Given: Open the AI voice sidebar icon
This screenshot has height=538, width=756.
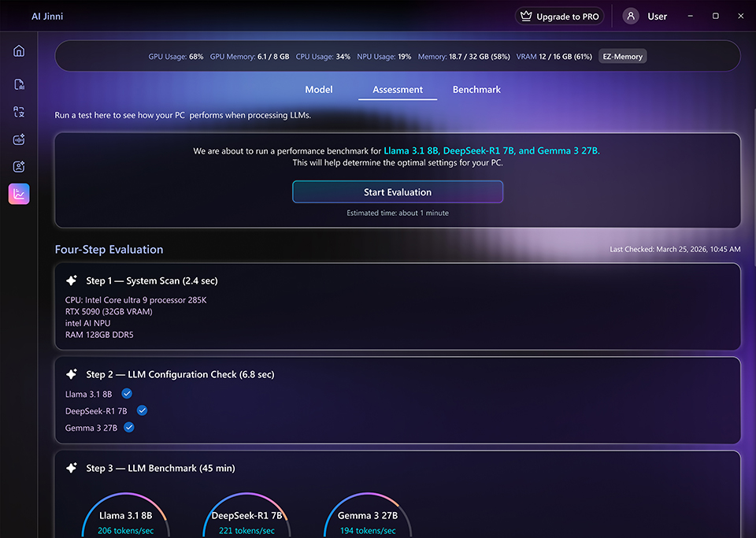Looking at the screenshot, I should (x=19, y=139).
